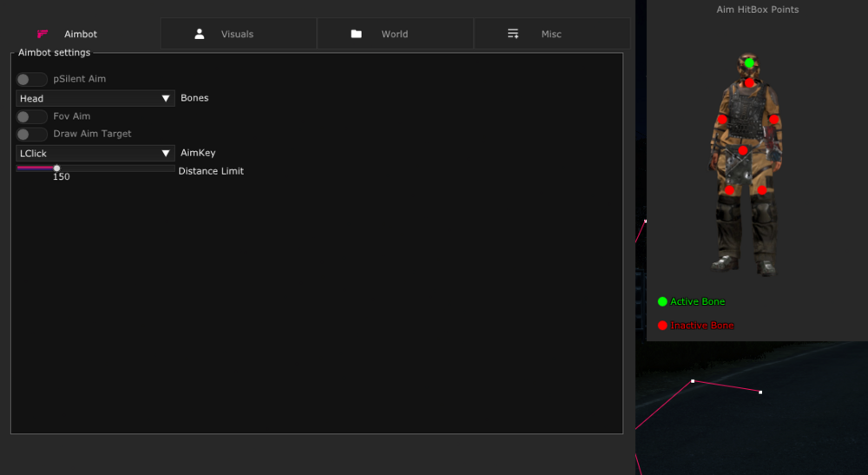Open the Aimbot tab
Image resolution: width=868 pixels, height=475 pixels.
coord(83,34)
